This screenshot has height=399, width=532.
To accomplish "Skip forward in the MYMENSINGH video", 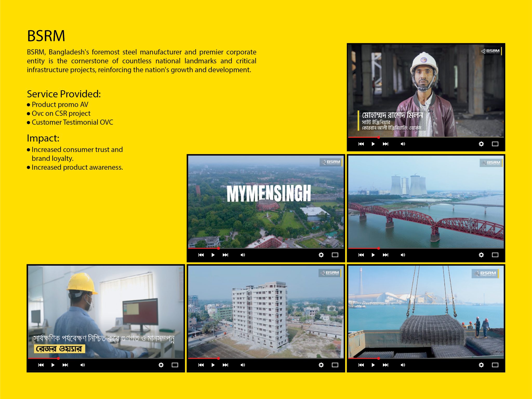I will (225, 255).
